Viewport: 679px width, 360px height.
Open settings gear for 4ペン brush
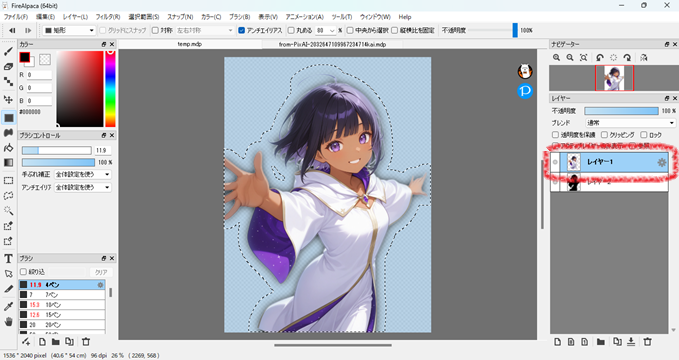[100, 285]
